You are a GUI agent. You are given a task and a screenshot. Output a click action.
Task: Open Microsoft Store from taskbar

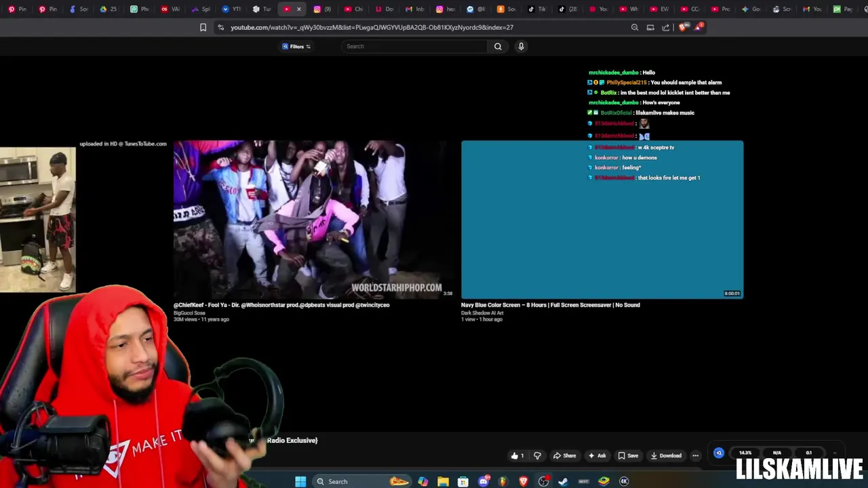tap(463, 481)
